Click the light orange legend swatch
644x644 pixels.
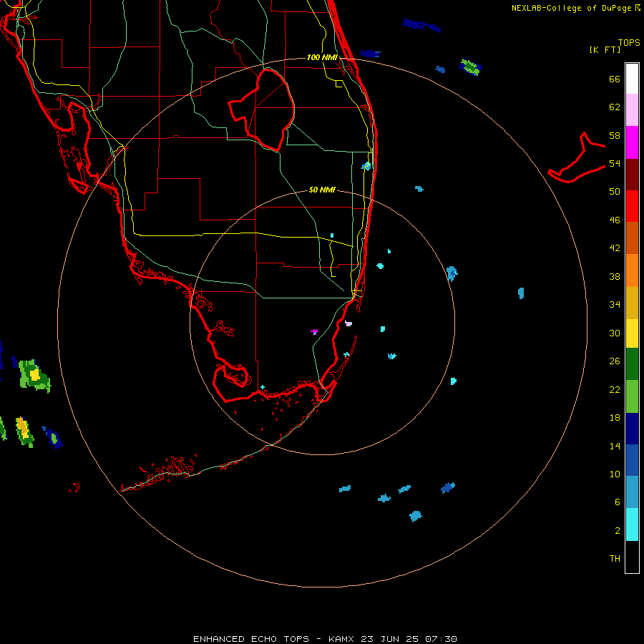click(x=632, y=270)
